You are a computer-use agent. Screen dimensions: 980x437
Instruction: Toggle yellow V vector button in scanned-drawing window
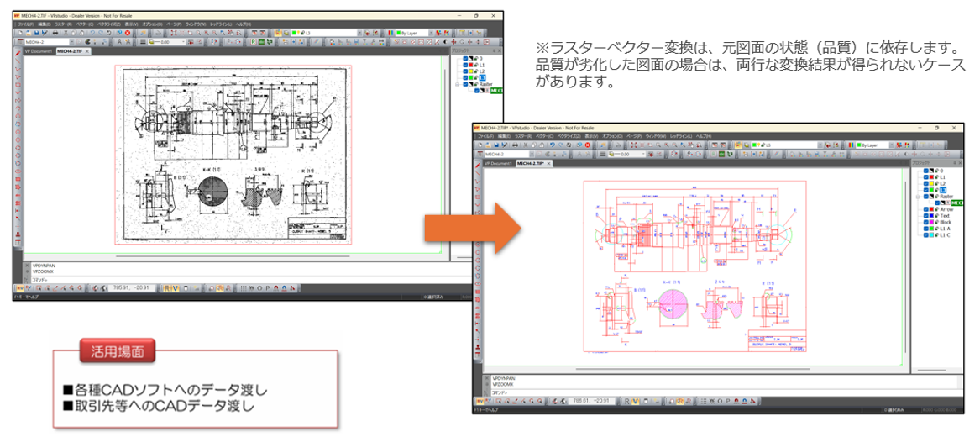click(175, 288)
